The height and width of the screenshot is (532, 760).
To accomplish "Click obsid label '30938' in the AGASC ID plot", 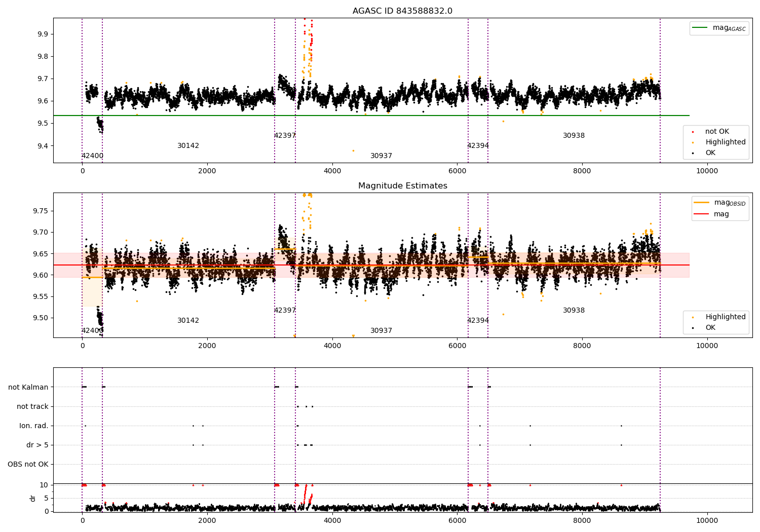I will [574, 136].
